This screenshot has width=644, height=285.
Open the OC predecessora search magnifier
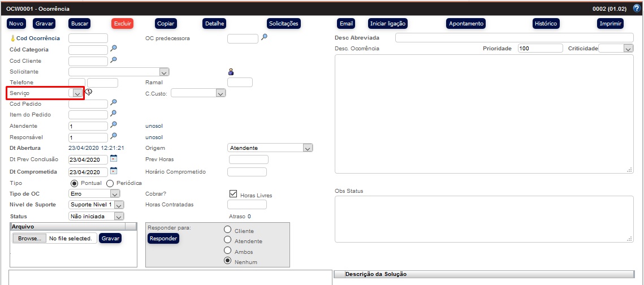coord(264,38)
